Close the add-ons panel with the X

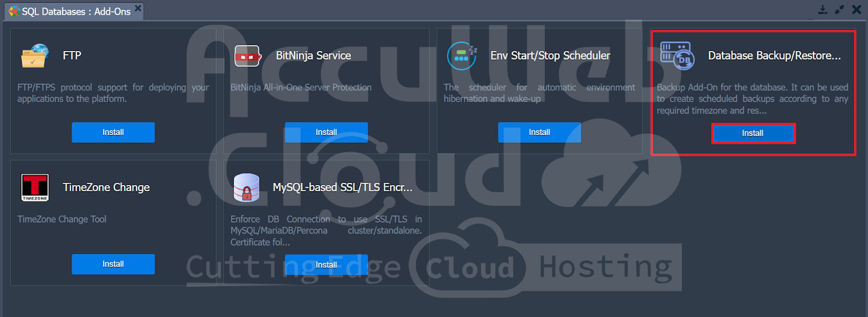pos(857,10)
